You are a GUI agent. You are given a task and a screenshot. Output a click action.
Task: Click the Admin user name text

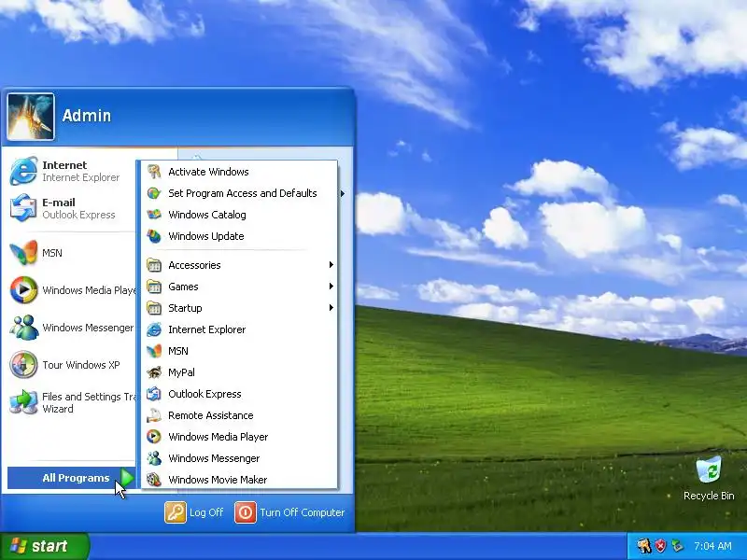pos(87,116)
